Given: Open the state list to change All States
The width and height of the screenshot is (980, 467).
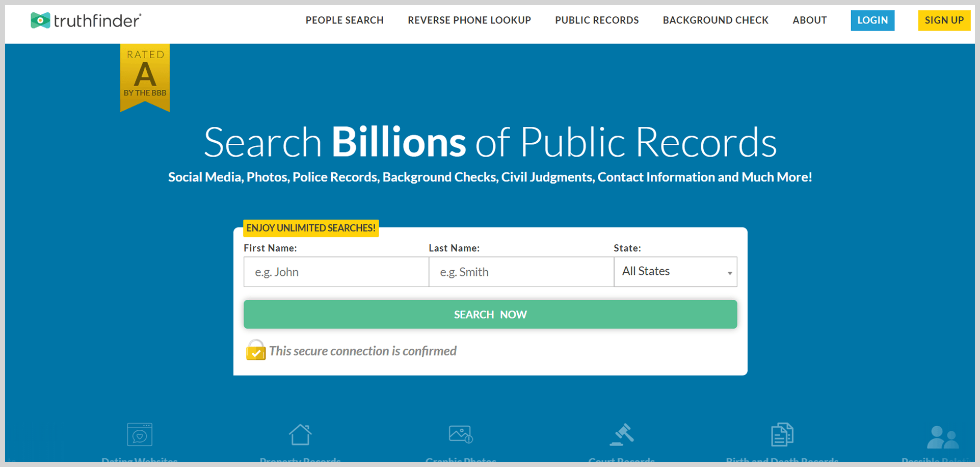Looking at the screenshot, I should [x=675, y=272].
